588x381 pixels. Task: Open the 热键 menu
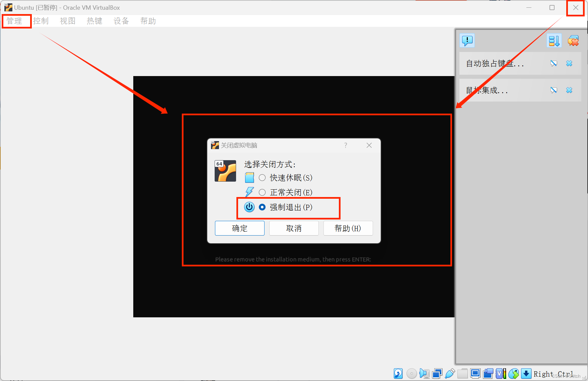[x=94, y=21]
